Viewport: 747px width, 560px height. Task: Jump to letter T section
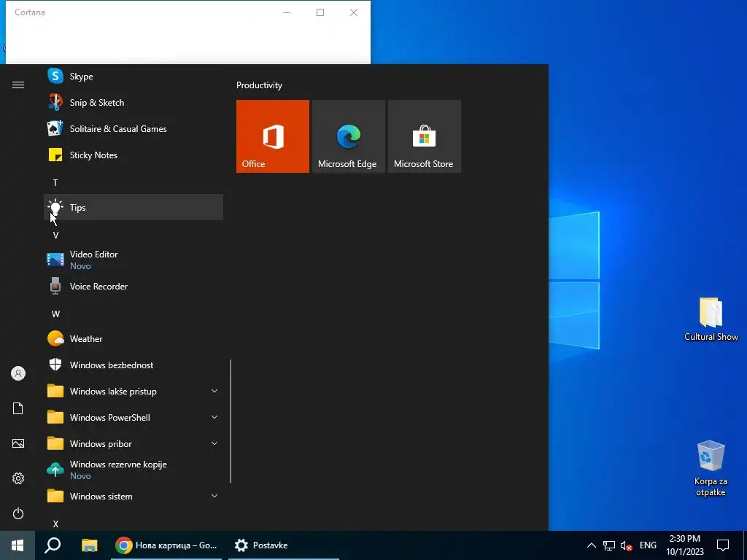click(55, 182)
